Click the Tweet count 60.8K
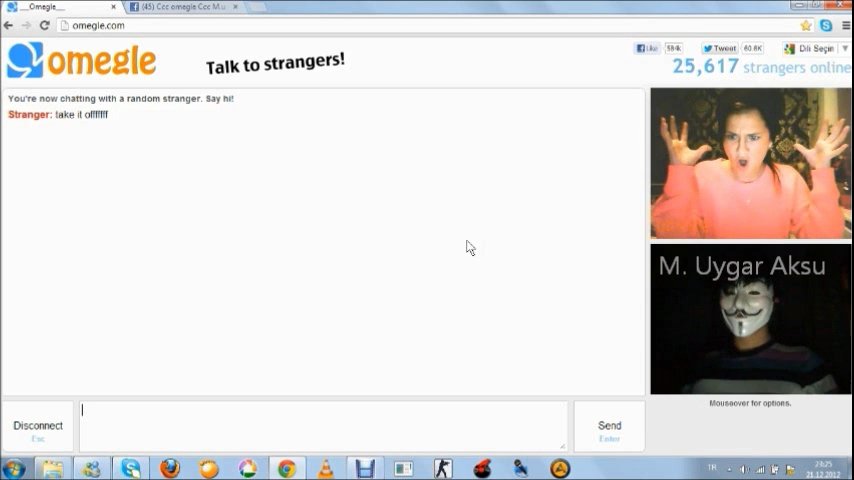Image resolution: width=854 pixels, height=480 pixels. point(753,48)
